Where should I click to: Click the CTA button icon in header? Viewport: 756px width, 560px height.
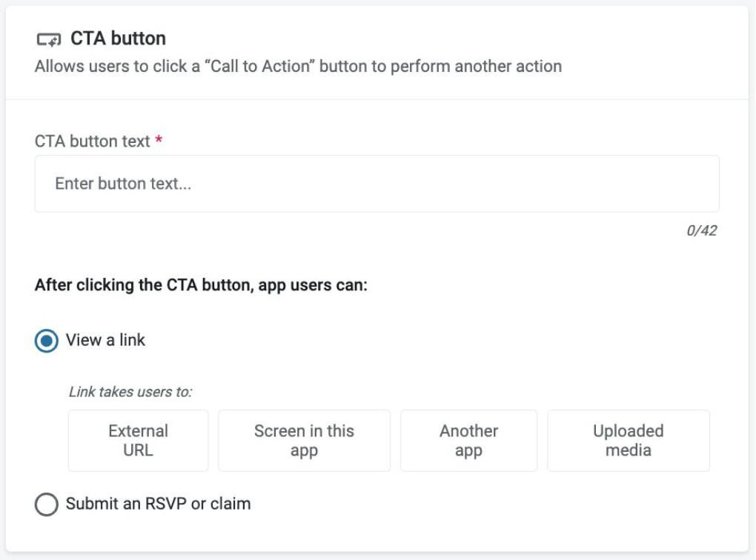[49, 39]
